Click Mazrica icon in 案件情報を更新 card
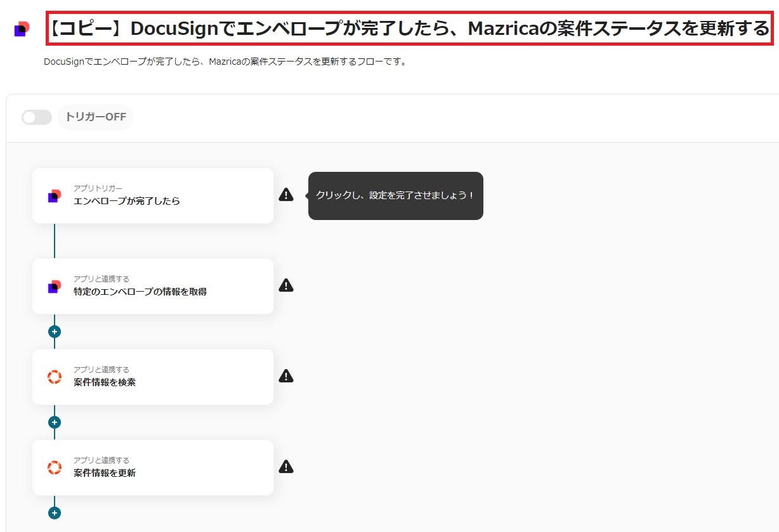This screenshot has height=532, width=779. (55, 468)
